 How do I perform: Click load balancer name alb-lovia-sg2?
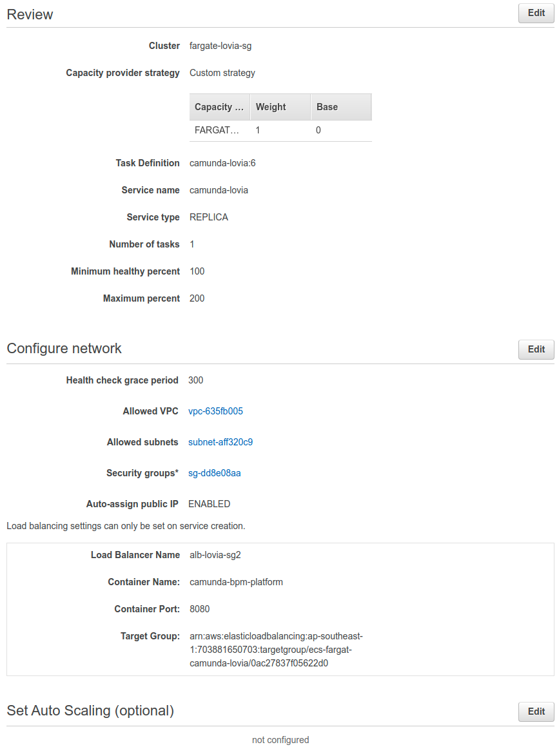pos(215,555)
